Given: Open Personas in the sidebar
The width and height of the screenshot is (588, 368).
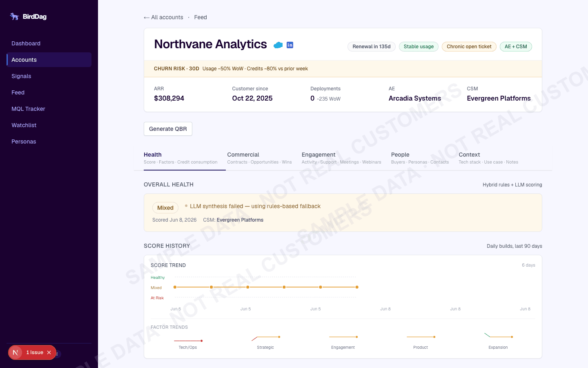Looking at the screenshot, I should pyautogui.click(x=49, y=141).
